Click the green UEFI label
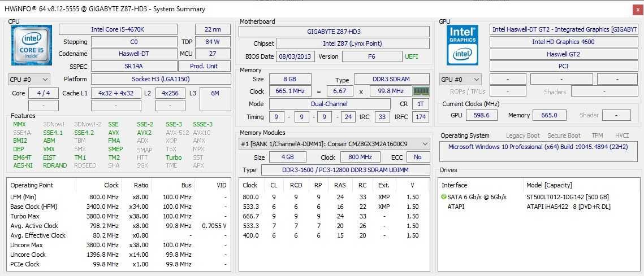This screenshot has height=276, width=644. 412,56
